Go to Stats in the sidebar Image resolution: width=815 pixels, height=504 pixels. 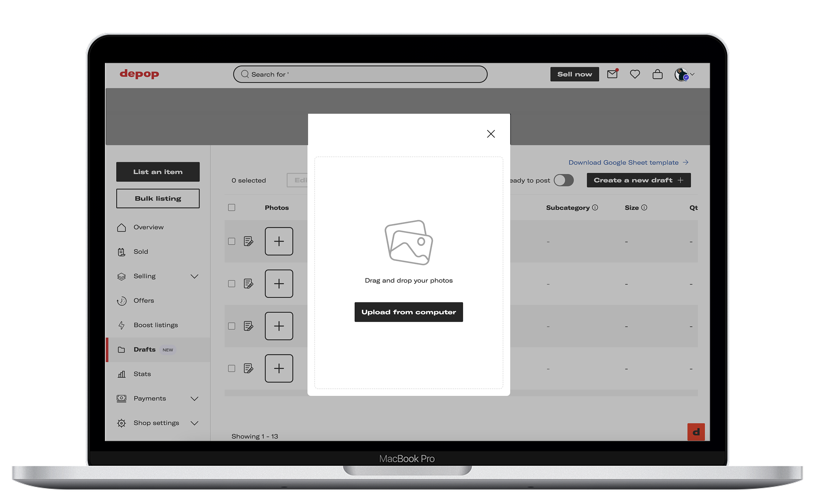pos(142,374)
